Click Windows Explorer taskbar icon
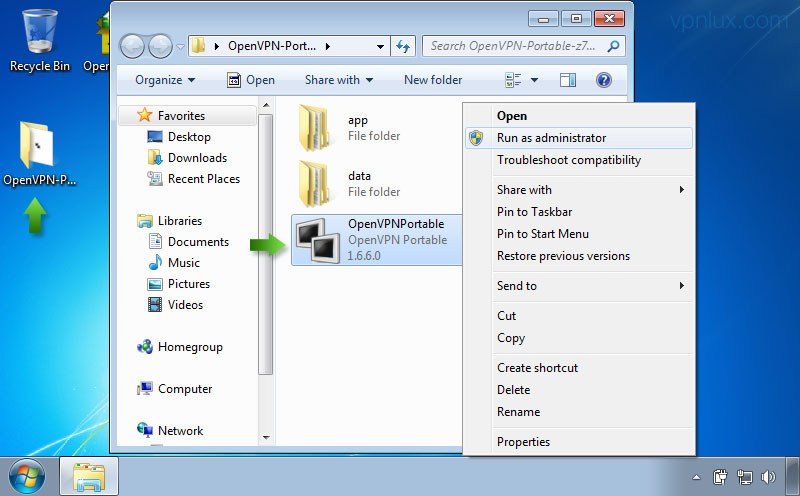This screenshot has width=800, height=496. click(x=89, y=477)
